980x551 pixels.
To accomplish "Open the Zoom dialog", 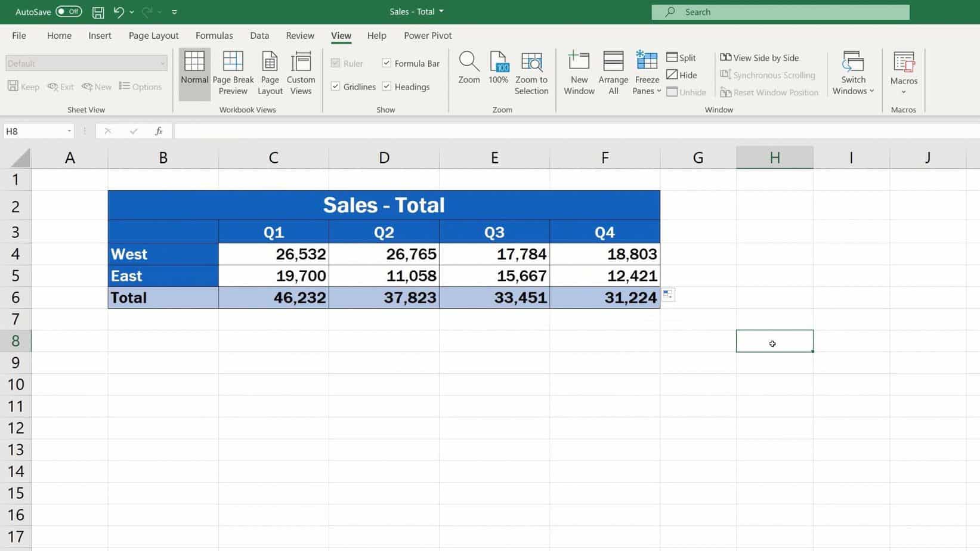I will [469, 72].
